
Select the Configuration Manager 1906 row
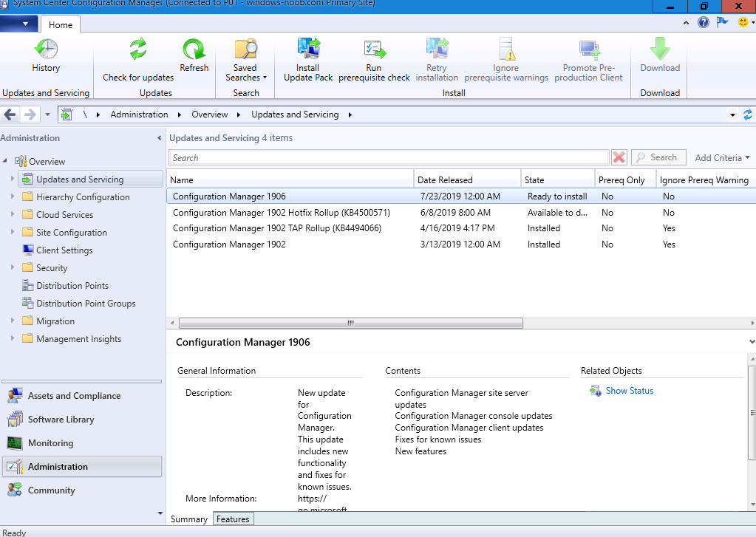(x=461, y=196)
